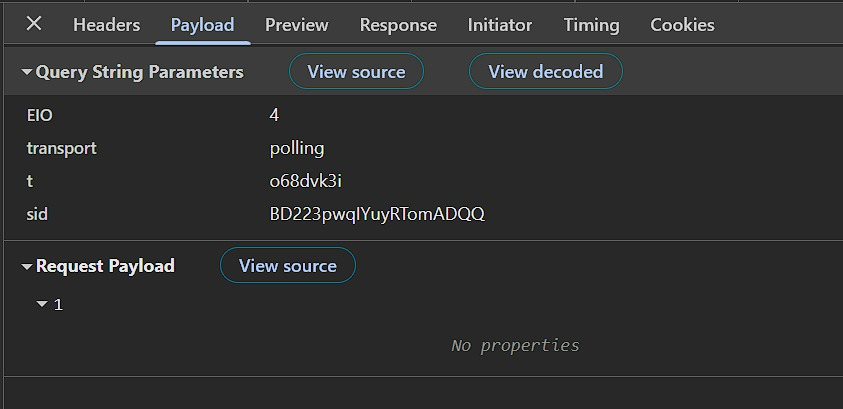Click View source for query string parameters
The width and height of the screenshot is (843, 409).
tap(356, 72)
